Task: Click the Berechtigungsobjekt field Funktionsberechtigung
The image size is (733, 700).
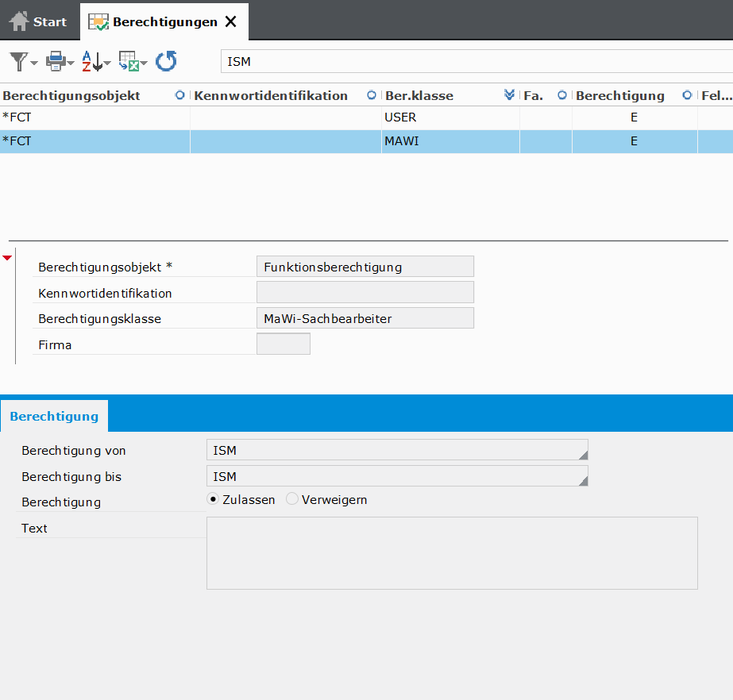Action: [365, 267]
